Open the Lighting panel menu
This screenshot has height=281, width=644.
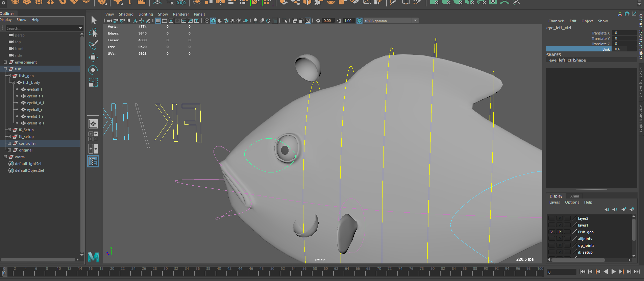coord(146,14)
